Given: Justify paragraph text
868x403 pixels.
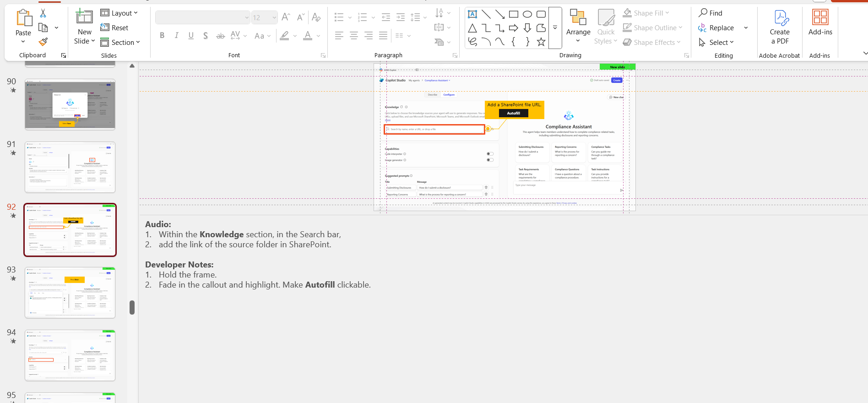Looking at the screenshot, I should point(383,35).
